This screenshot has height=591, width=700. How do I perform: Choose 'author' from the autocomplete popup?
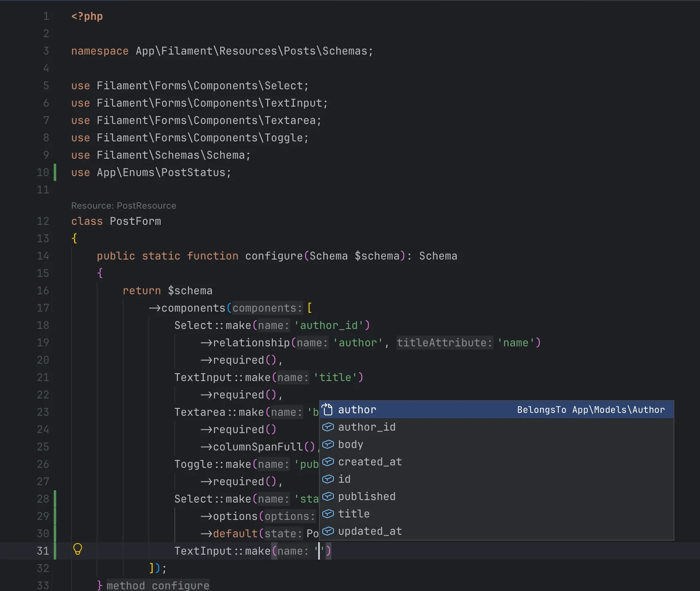pyautogui.click(x=497, y=410)
